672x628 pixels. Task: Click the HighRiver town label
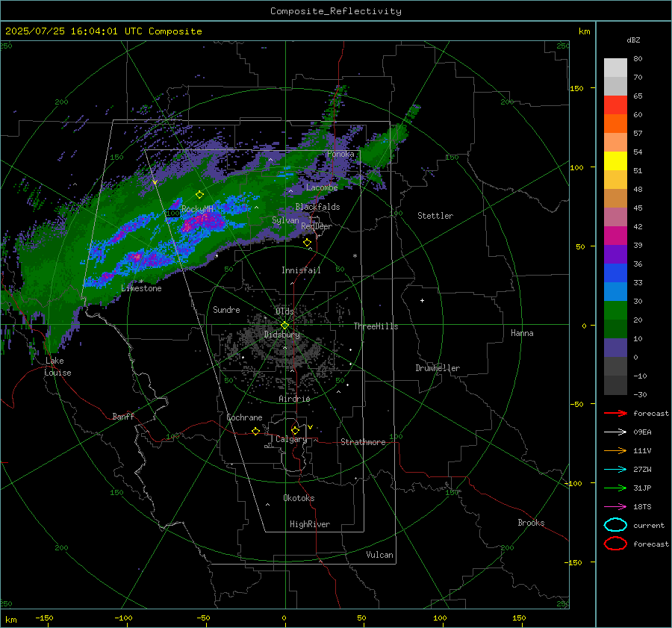point(310,524)
